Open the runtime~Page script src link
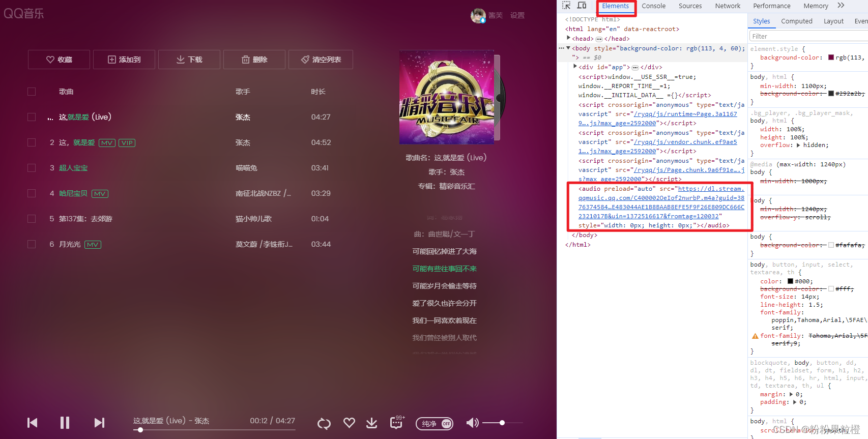 [x=658, y=119]
